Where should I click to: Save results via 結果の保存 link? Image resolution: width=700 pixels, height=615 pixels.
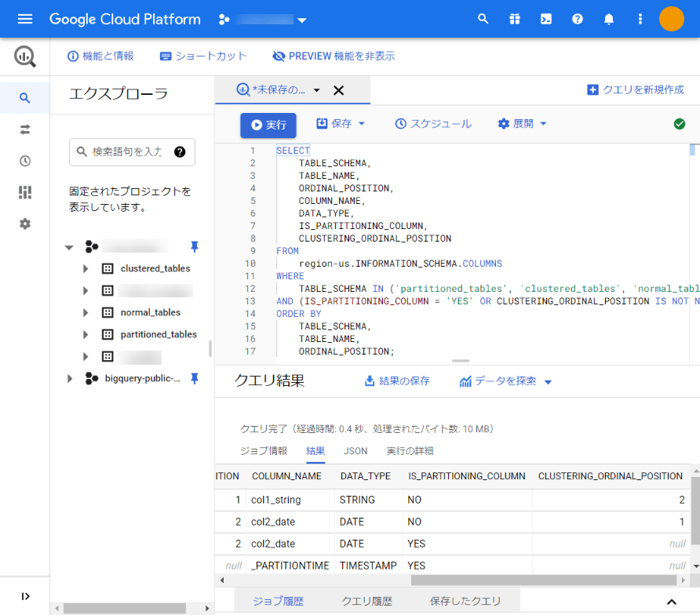[396, 380]
